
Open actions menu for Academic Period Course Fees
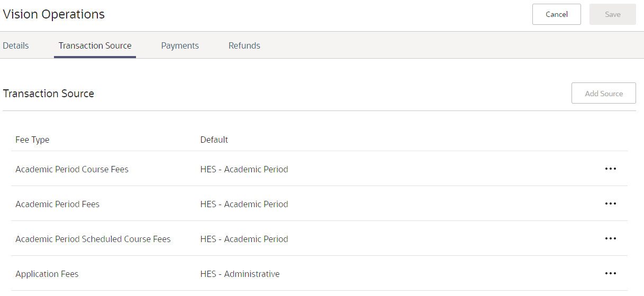click(610, 169)
